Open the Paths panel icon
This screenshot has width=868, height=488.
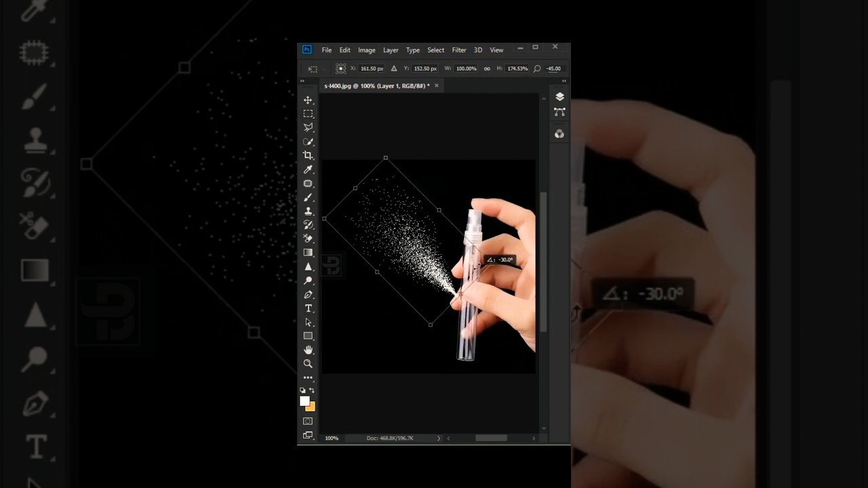pyautogui.click(x=559, y=112)
